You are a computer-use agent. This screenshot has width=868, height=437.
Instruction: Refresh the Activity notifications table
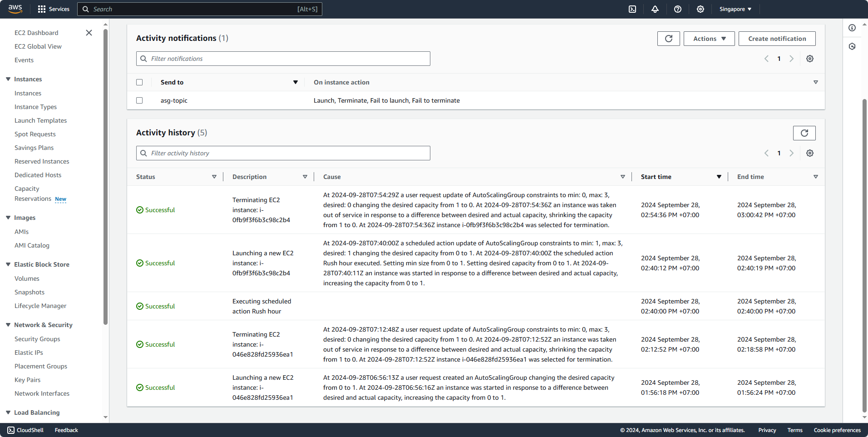[x=668, y=38]
